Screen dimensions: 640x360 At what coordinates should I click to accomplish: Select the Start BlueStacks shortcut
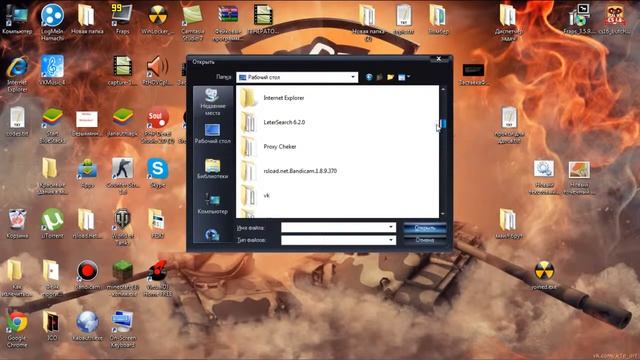coord(52,125)
